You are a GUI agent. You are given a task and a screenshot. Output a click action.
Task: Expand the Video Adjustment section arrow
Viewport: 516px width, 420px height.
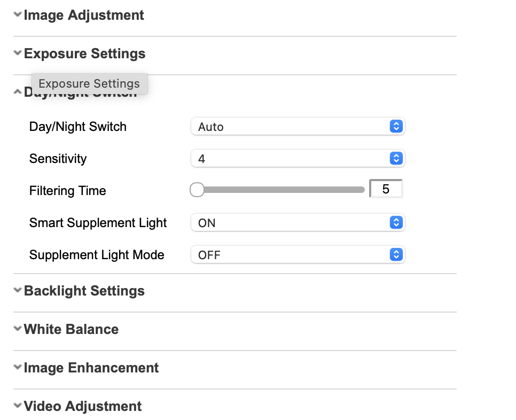tap(18, 406)
